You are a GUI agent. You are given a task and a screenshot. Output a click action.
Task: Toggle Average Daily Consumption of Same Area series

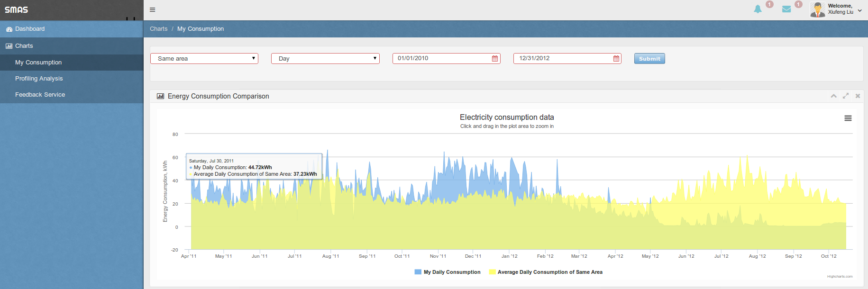(x=546, y=272)
